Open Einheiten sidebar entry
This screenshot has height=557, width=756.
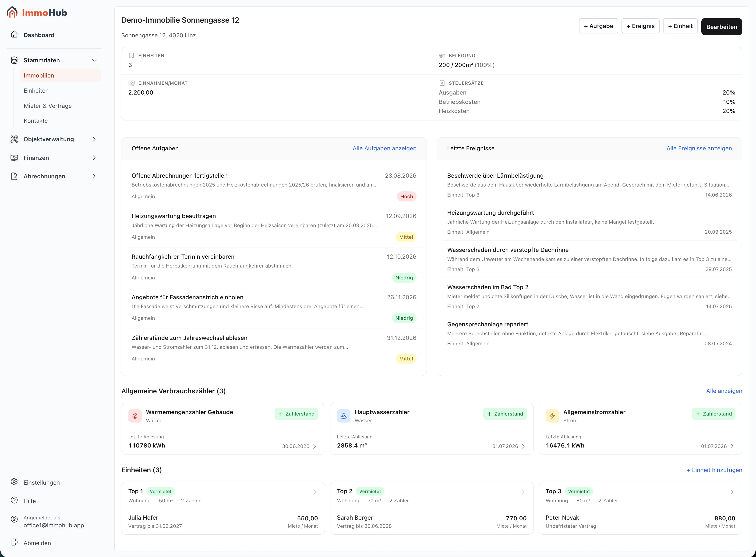[x=60, y=91]
